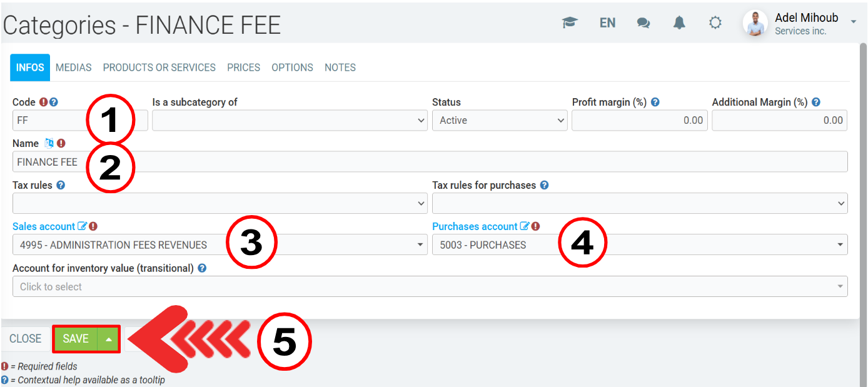Click the Additional Margin (%) input field
The image size is (868, 387).
[x=779, y=121]
